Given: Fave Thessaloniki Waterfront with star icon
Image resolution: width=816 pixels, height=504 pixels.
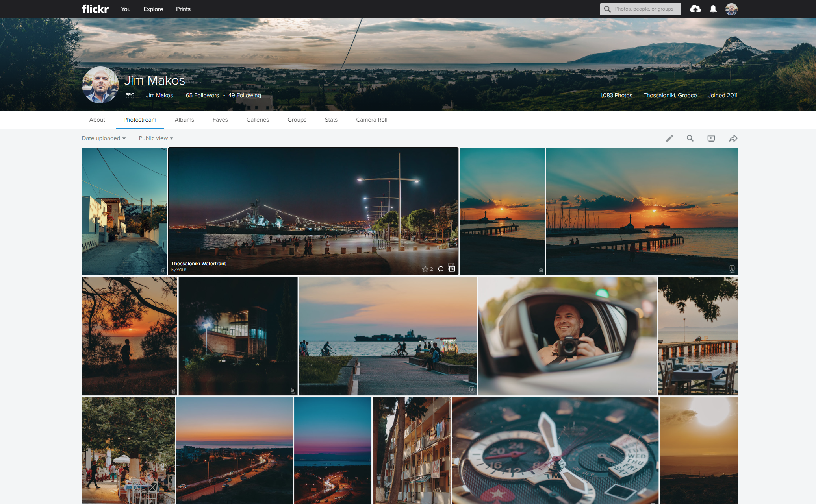Looking at the screenshot, I should coord(425,269).
